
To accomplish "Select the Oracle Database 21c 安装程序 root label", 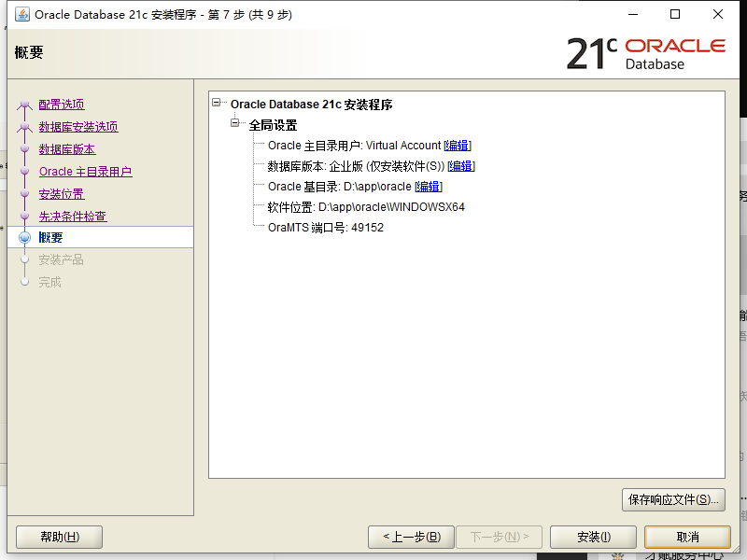I will coord(311,105).
